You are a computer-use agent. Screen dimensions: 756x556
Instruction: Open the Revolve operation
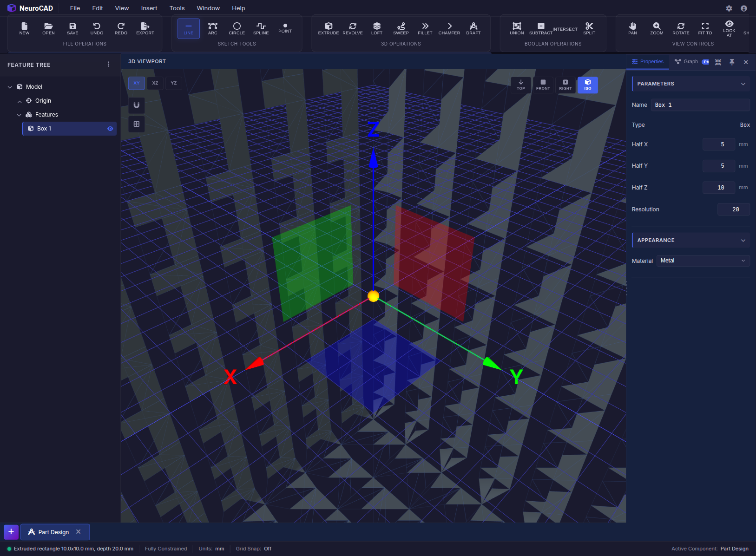353,28
